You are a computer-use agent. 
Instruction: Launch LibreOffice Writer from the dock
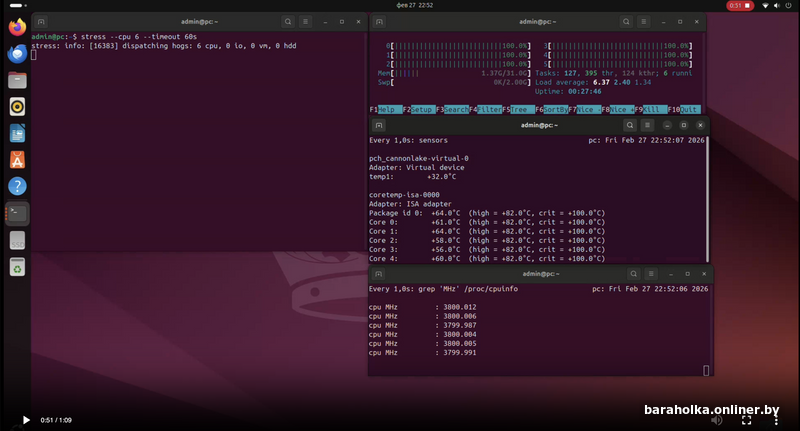pyautogui.click(x=17, y=133)
